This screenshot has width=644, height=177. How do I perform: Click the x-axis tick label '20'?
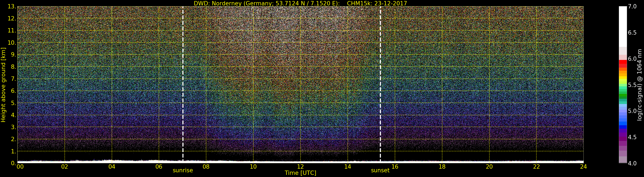pyautogui.click(x=489, y=167)
